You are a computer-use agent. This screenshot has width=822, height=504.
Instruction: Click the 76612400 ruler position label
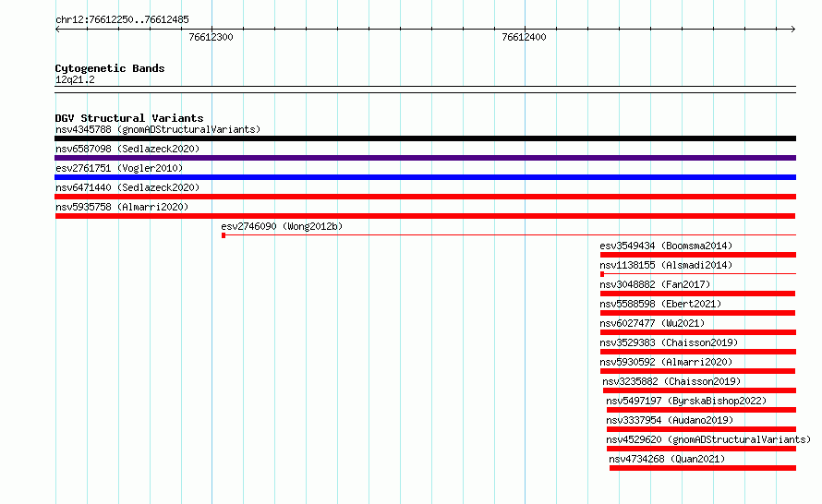tap(524, 37)
